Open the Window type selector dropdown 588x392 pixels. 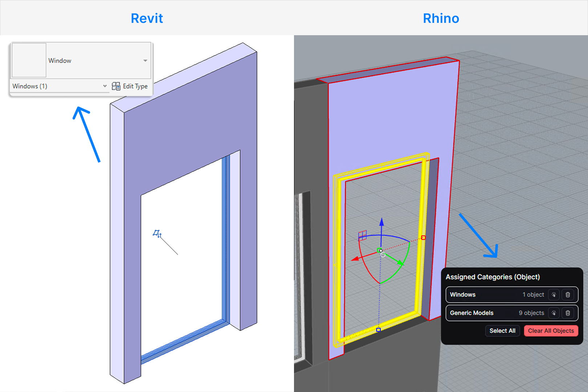(145, 61)
